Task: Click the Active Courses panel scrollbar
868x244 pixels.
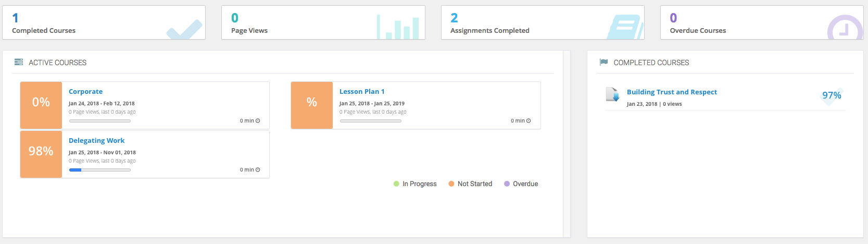Action: [567, 144]
